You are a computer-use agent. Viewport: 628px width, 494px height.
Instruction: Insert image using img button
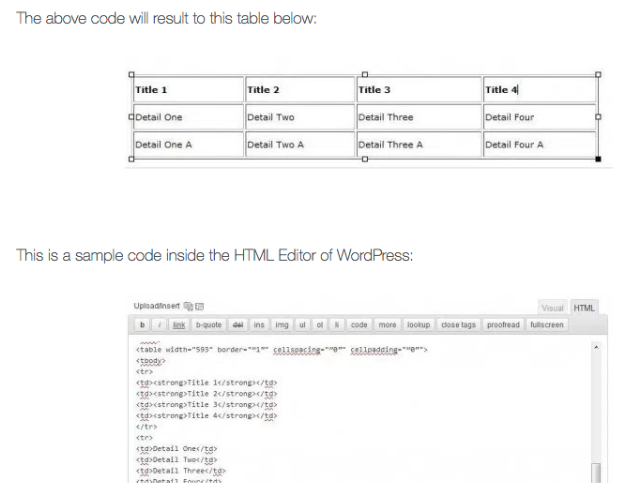pyautogui.click(x=282, y=325)
